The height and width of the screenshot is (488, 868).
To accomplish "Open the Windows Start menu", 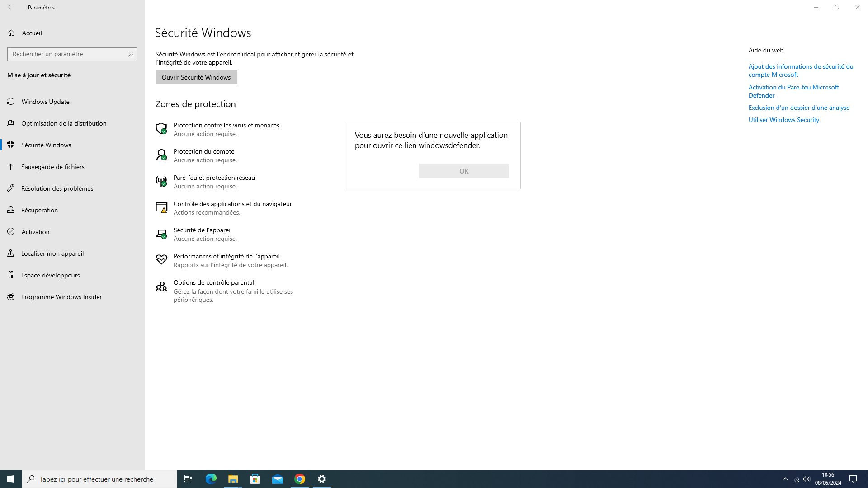I will click(x=11, y=479).
